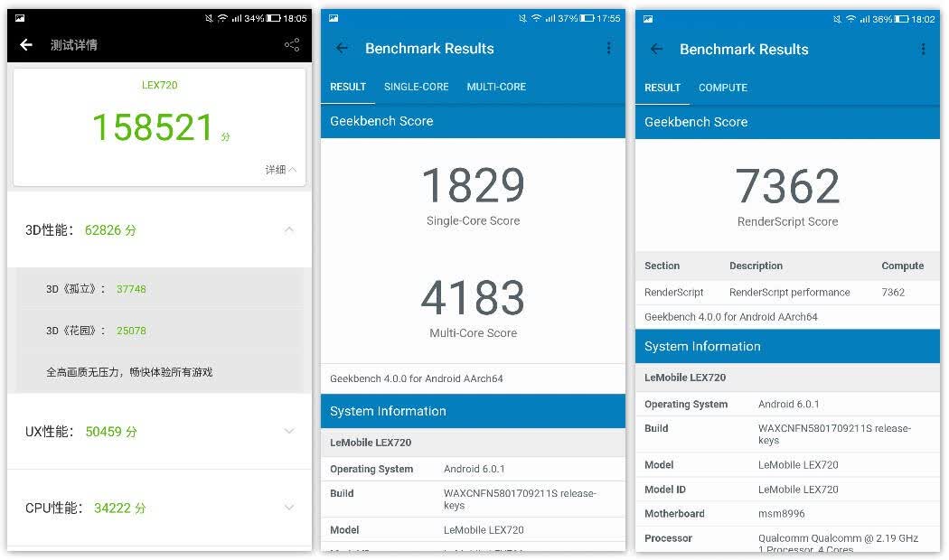This screenshot has width=949, height=560.
Task: Collapse the 3D性能 section
Action: (289, 229)
